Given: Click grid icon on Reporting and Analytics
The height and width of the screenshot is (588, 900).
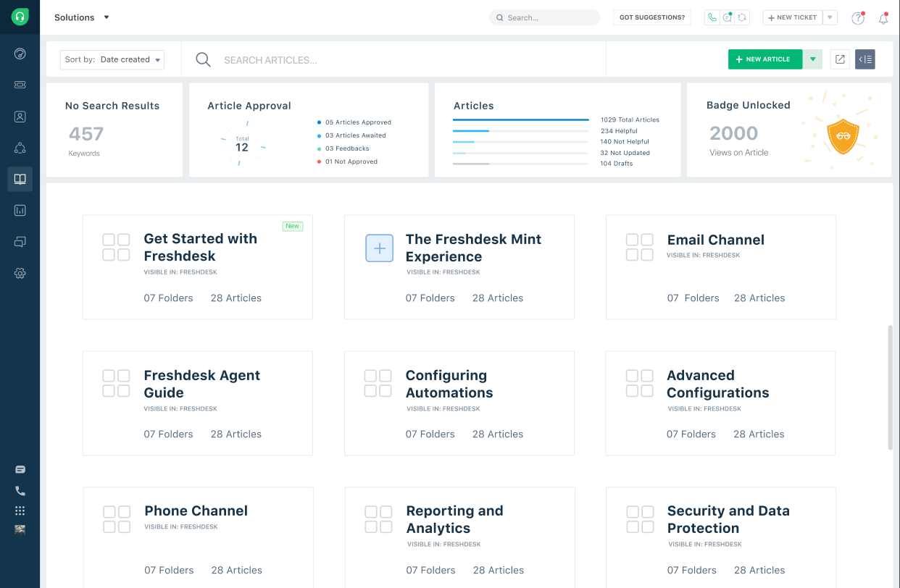Looking at the screenshot, I should point(378,519).
